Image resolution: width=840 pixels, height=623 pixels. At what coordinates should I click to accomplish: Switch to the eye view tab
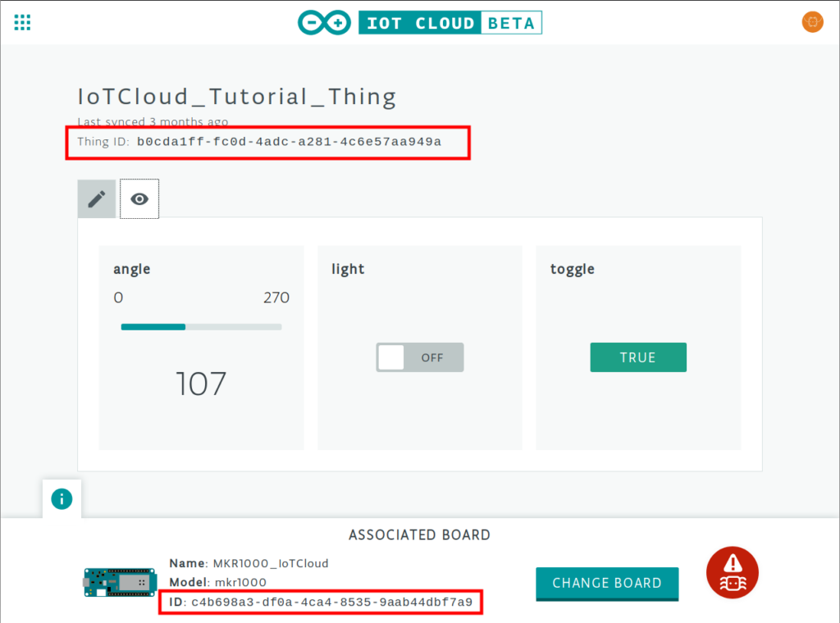point(139,199)
